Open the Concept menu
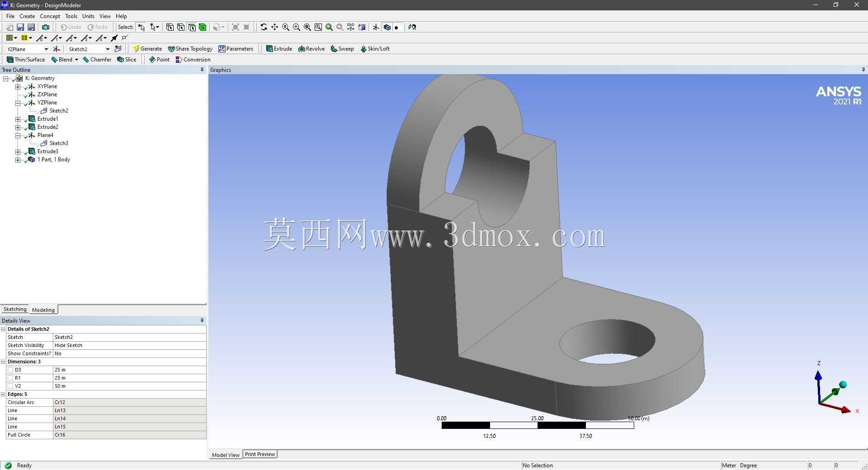Screen dimensions: 868x470 pyautogui.click(x=50, y=16)
